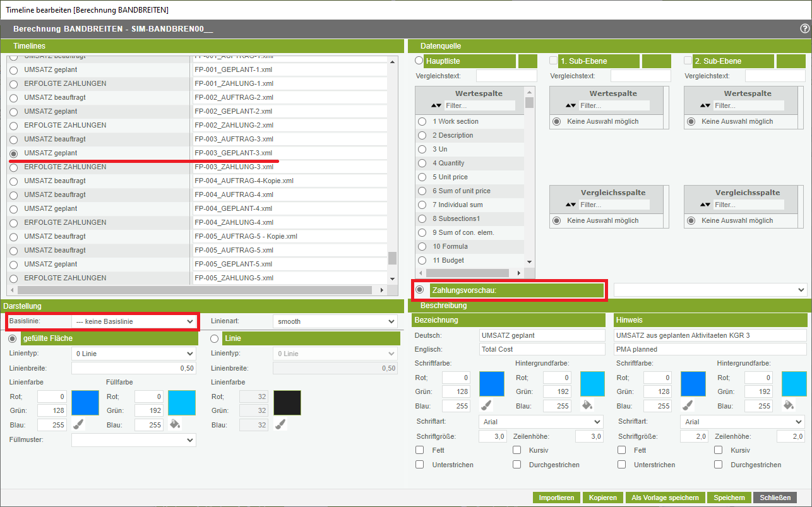
Task: Open the help question mark icon
Action: (x=804, y=28)
